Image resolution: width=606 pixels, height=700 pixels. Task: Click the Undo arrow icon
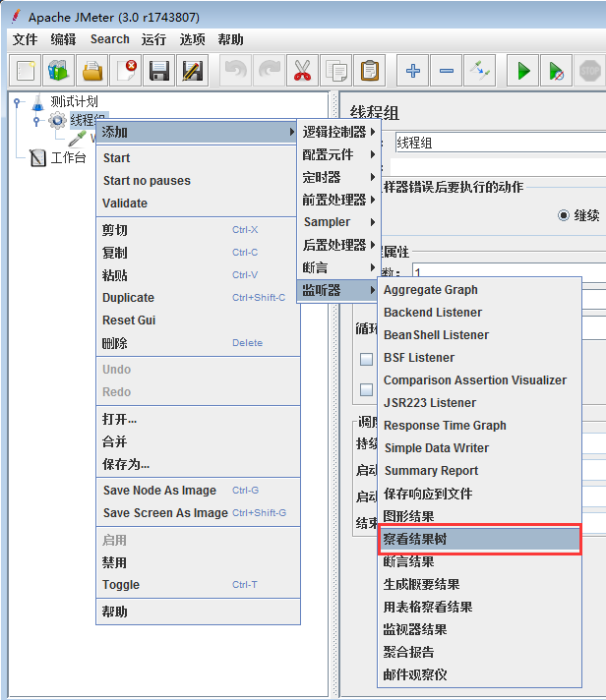[236, 71]
